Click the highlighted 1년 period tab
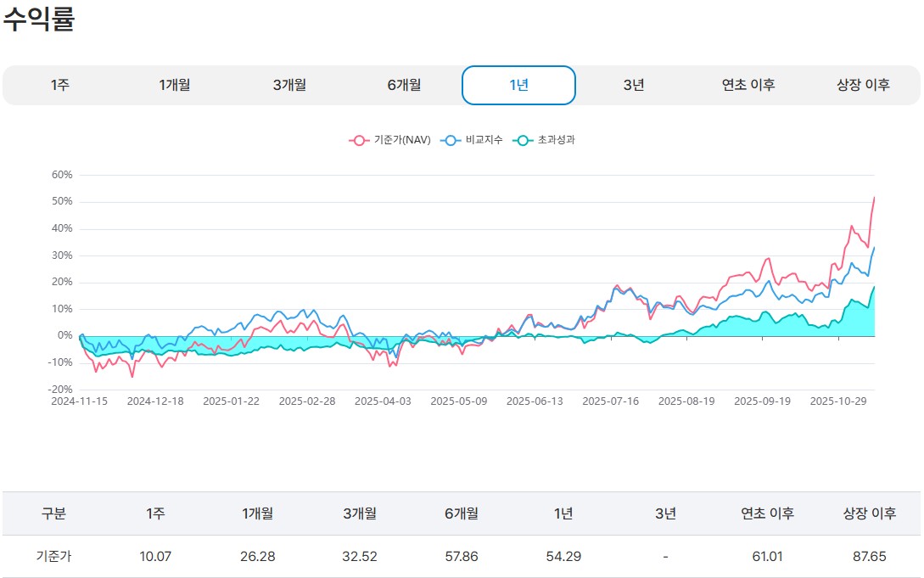This screenshot has height=578, width=924. tap(518, 85)
